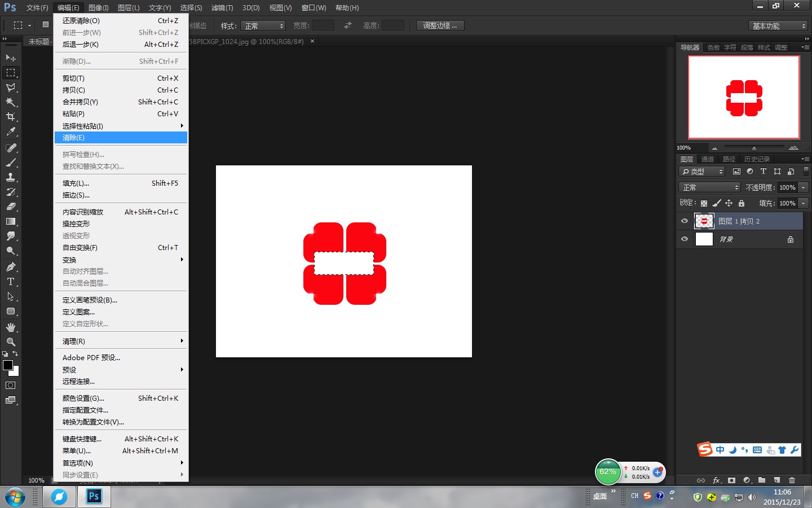The height and width of the screenshot is (508, 812).
Task: Open the 填充 fill dropdown arrow
Action: [804, 203]
